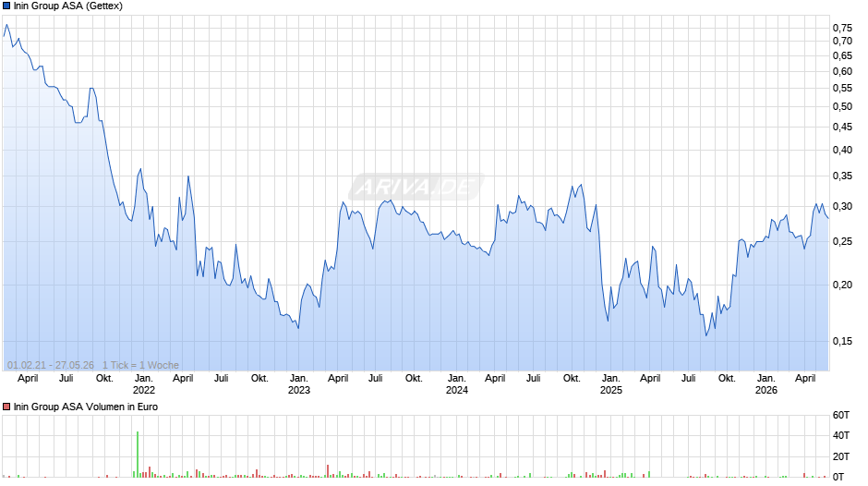Click the 2024 year label on time axis
This screenshot has width=868, height=486.
click(x=457, y=390)
